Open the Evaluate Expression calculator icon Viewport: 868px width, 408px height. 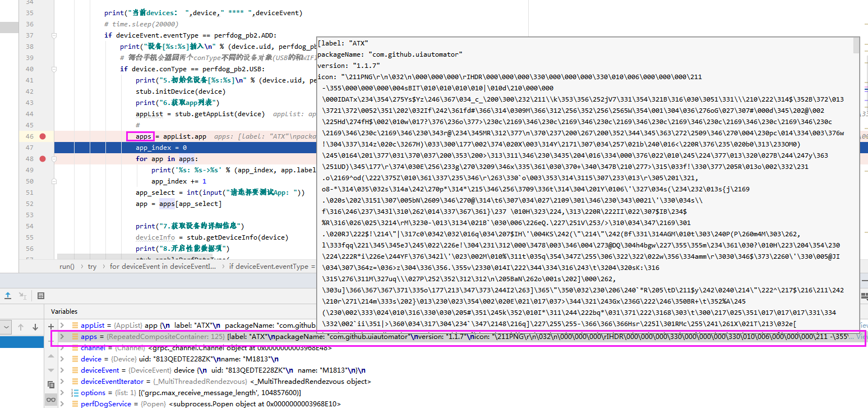[41, 295]
